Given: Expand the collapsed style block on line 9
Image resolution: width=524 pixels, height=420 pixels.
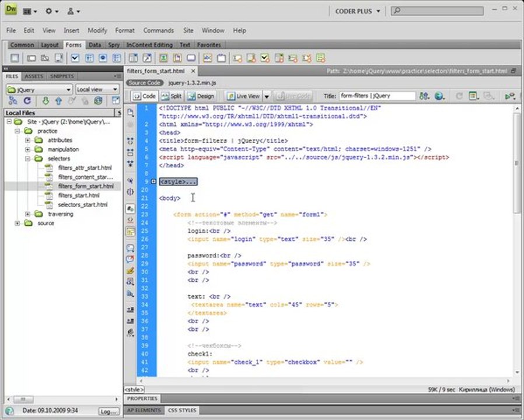Looking at the screenshot, I should (153, 181).
